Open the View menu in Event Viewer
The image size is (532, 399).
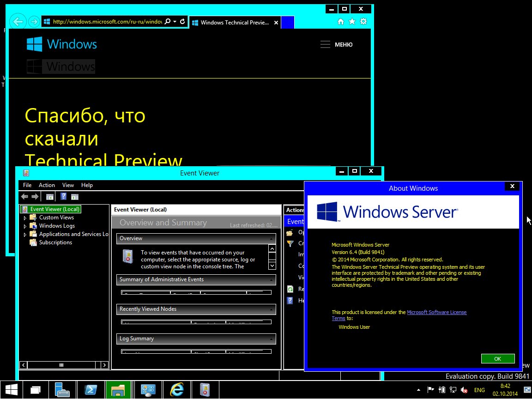(x=68, y=185)
